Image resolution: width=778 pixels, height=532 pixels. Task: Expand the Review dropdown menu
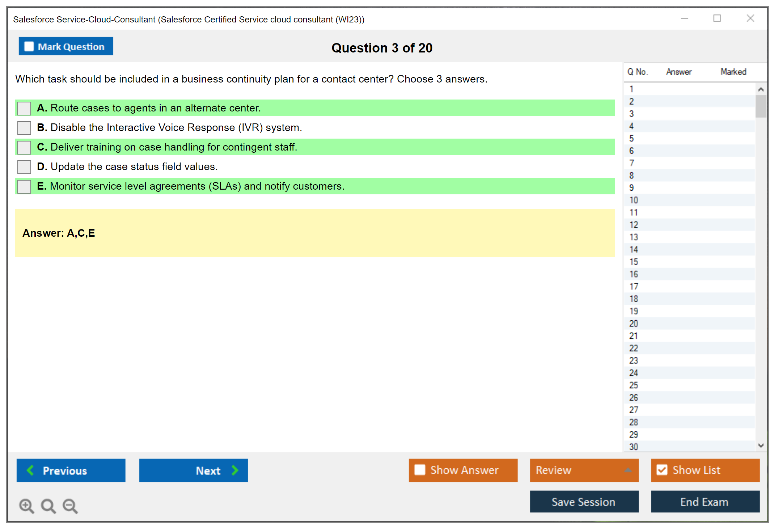(x=628, y=470)
